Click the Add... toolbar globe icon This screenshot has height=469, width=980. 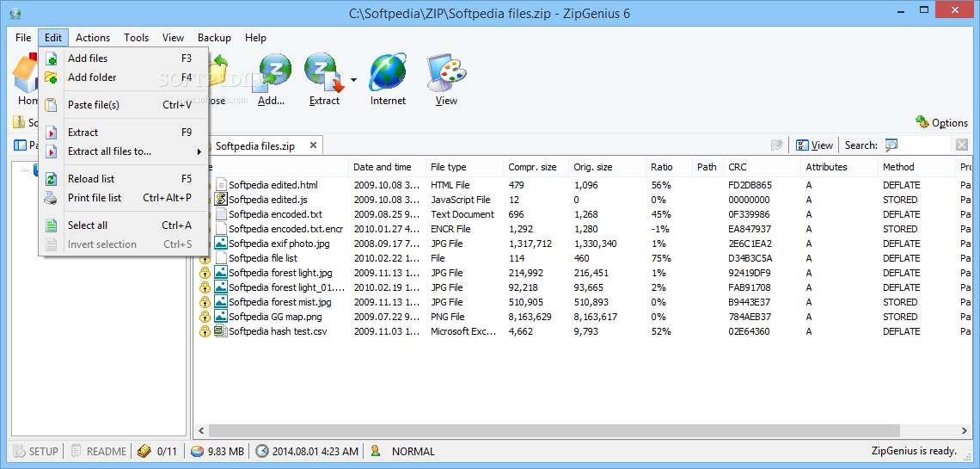272,72
